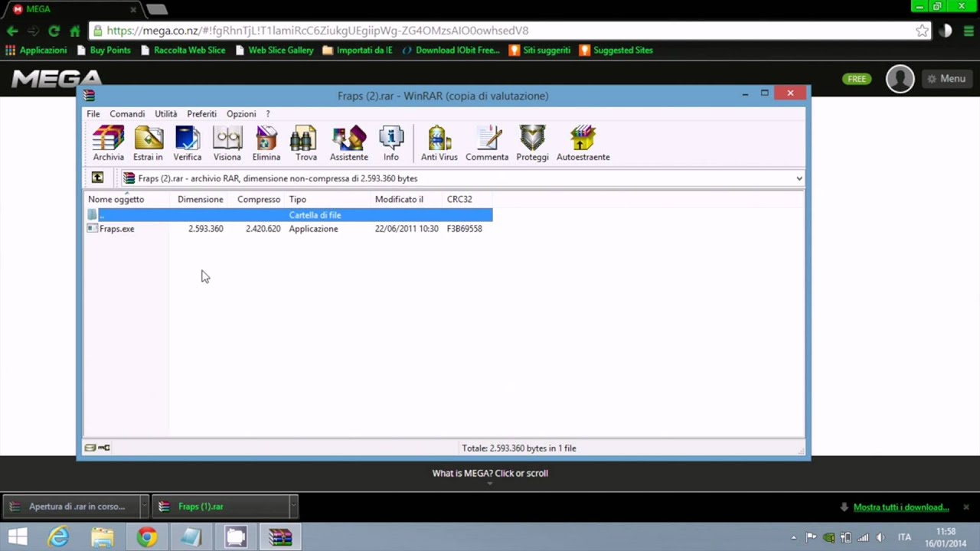
Task: Click the mega.co.nz address bar
Action: (510, 31)
